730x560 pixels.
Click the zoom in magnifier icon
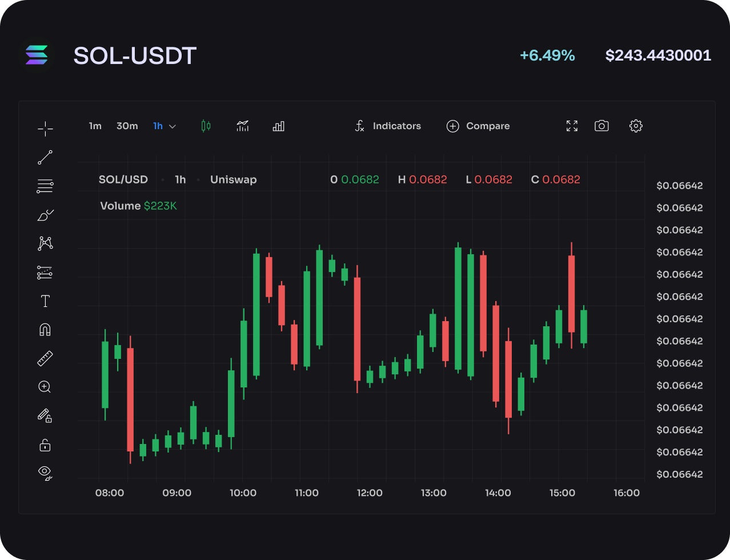point(45,387)
